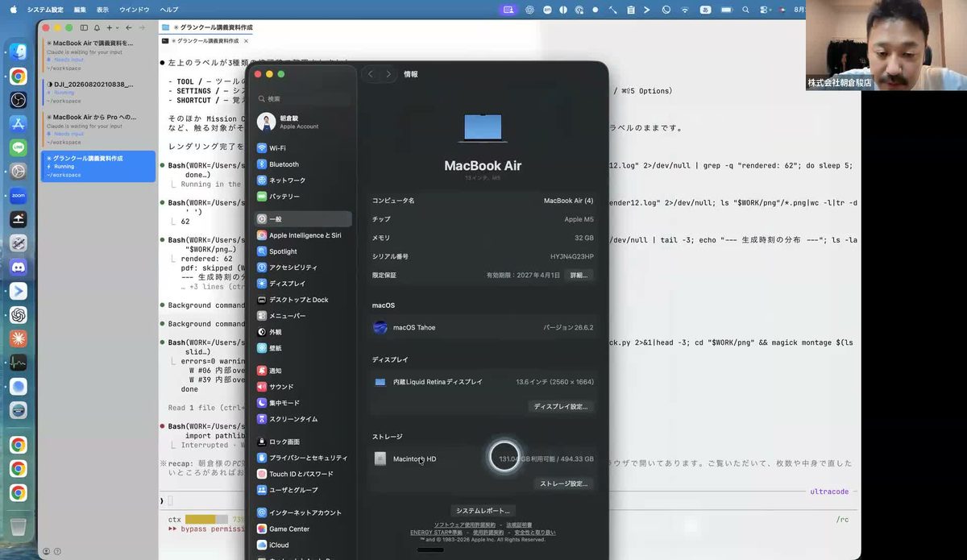Open Discord from the Dock

[x=19, y=267]
